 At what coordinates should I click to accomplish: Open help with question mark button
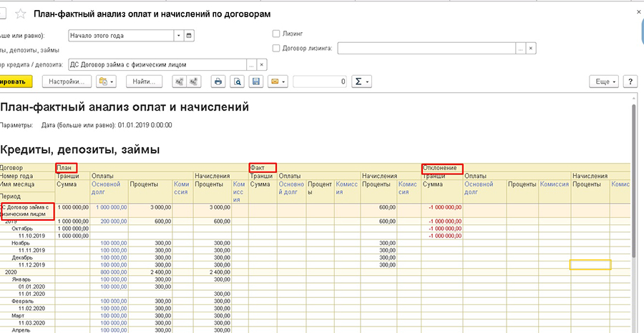(x=630, y=81)
